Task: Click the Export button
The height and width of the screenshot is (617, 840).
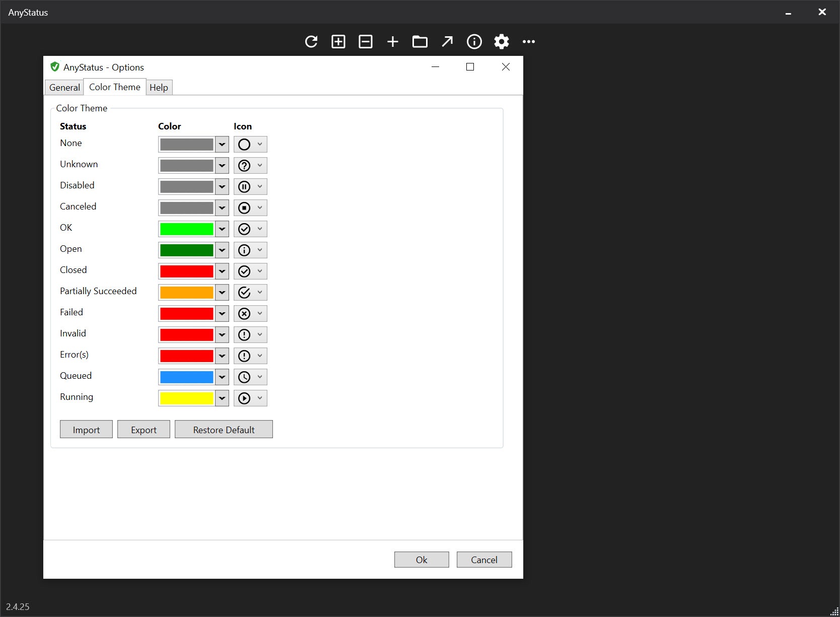Action: [144, 430]
